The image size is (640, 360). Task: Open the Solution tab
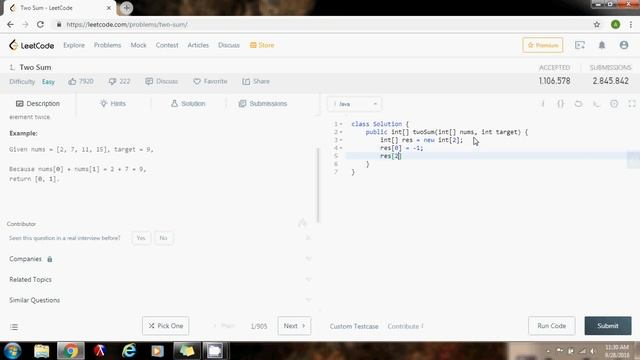(188, 104)
